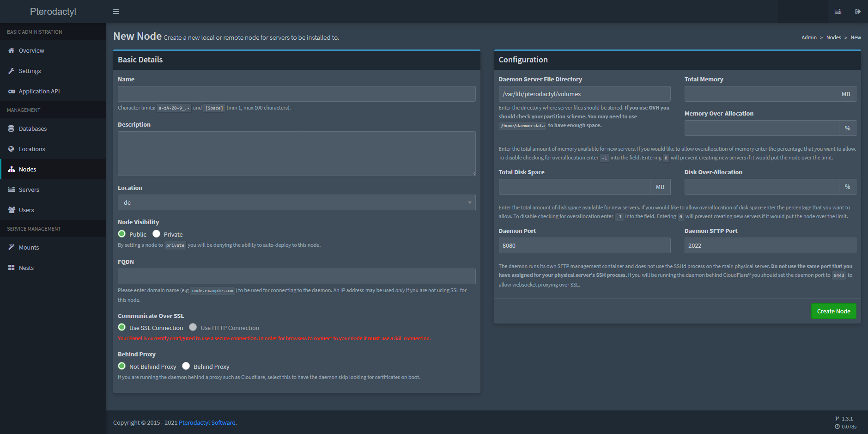Open the Overview section via its home icon
Screen dimensions: 868x434
click(12, 50)
